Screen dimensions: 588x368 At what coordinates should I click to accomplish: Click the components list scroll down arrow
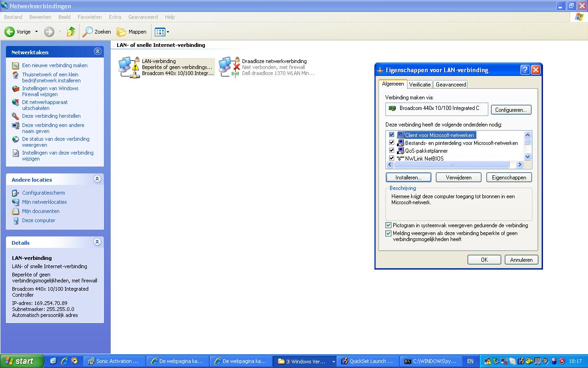[527, 157]
